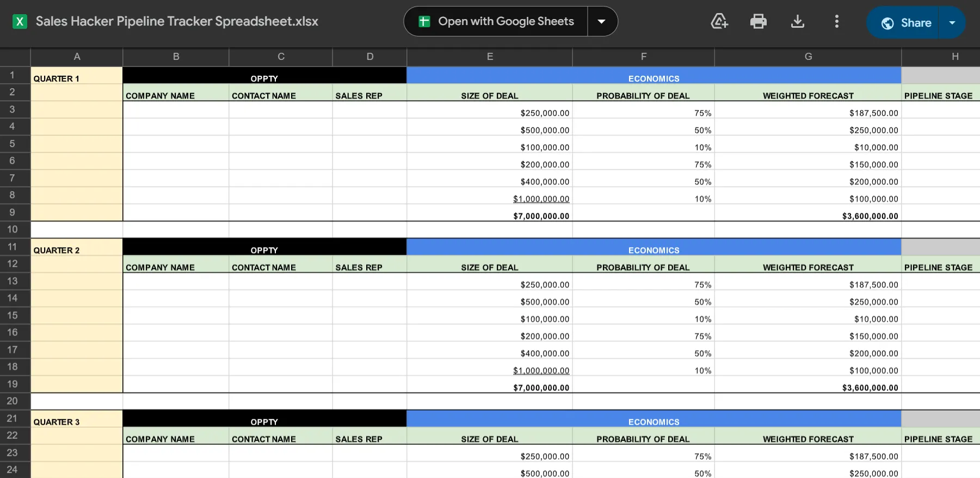Viewport: 980px width, 478px height.
Task: Click WEIGHTED FORECAST in row 22
Action: pyautogui.click(x=808, y=436)
